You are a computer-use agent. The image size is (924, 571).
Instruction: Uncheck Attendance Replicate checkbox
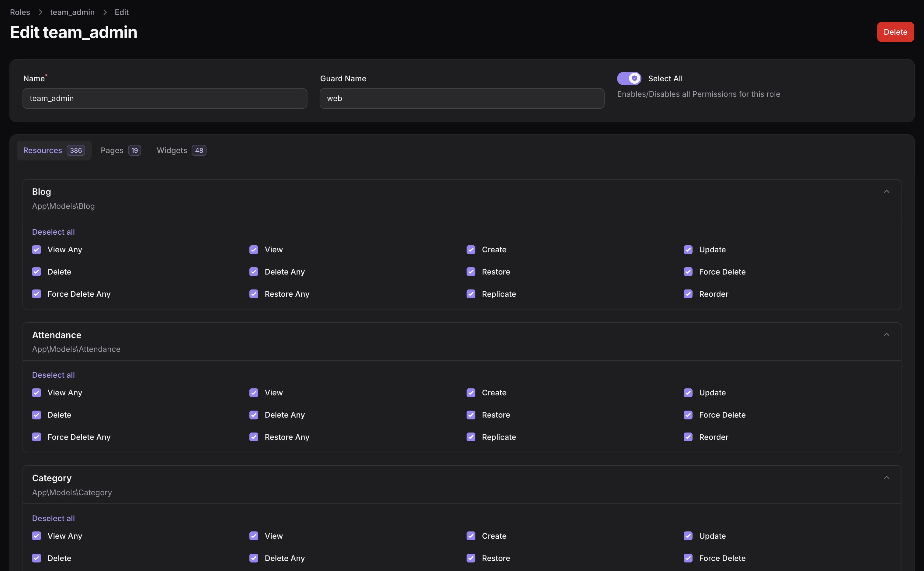tap(471, 437)
